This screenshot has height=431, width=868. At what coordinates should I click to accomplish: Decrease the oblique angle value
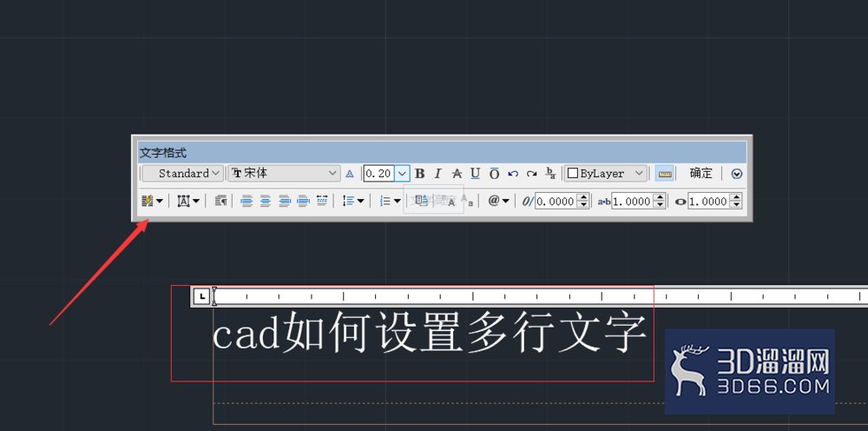pos(582,205)
